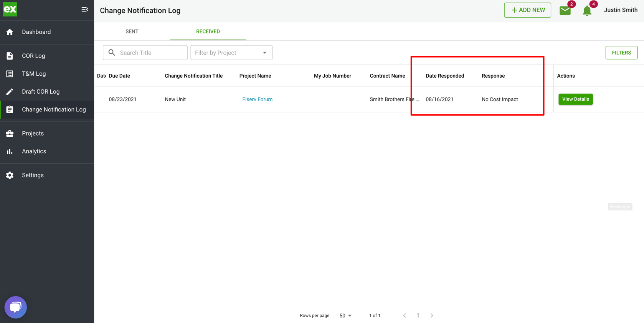Open Analytics in the sidebar
The height and width of the screenshot is (323, 644).
tap(34, 151)
